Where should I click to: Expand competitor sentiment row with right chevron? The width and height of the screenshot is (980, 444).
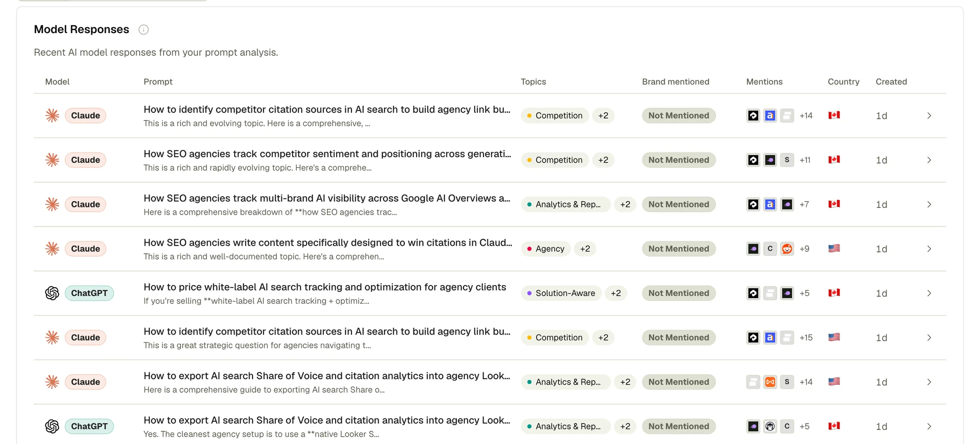(929, 160)
